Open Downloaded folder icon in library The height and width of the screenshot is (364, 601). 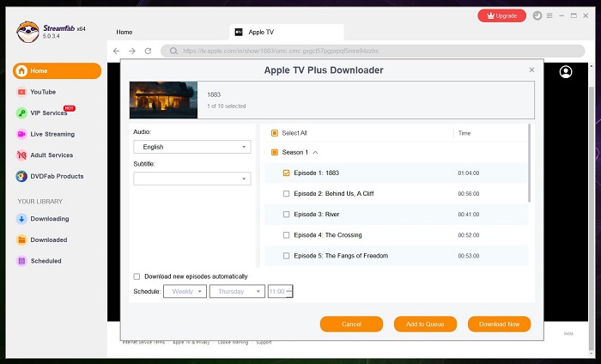coord(21,240)
